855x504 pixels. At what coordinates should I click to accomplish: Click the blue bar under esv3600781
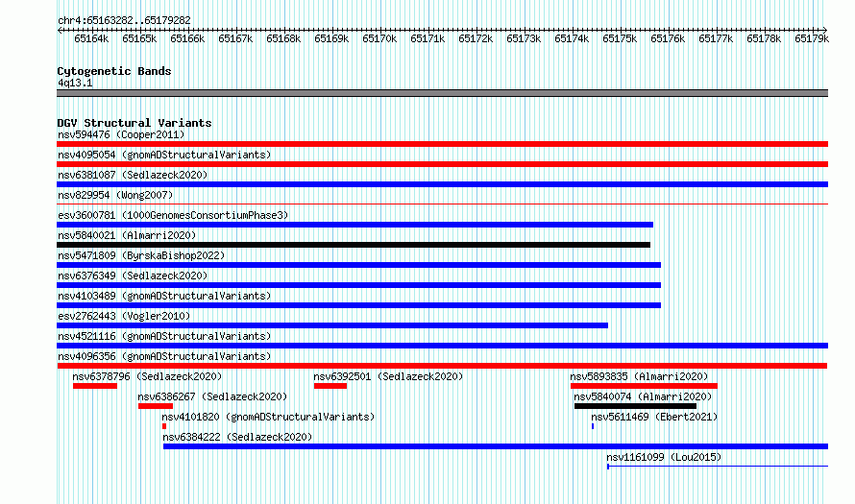(x=355, y=225)
